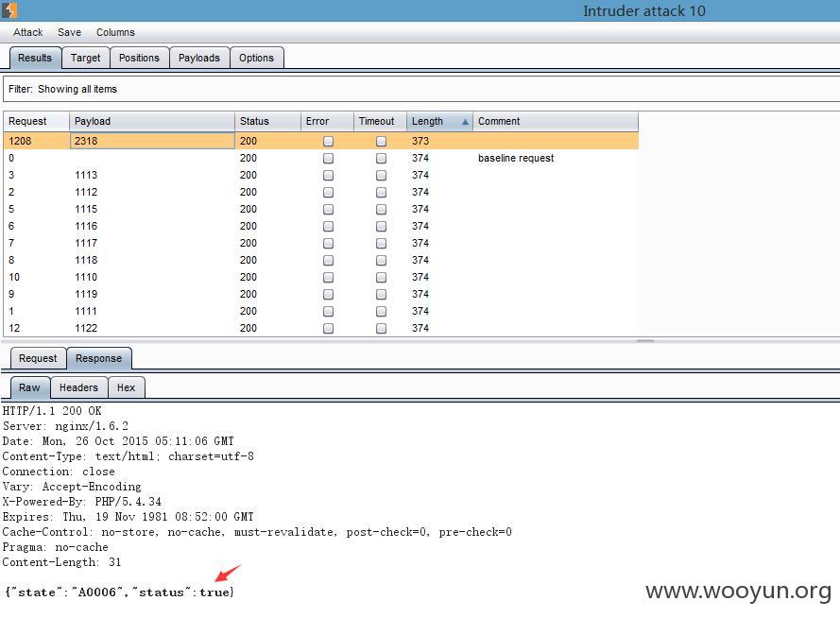Open the Request viewer tab
The image size is (840, 618).
(38, 358)
